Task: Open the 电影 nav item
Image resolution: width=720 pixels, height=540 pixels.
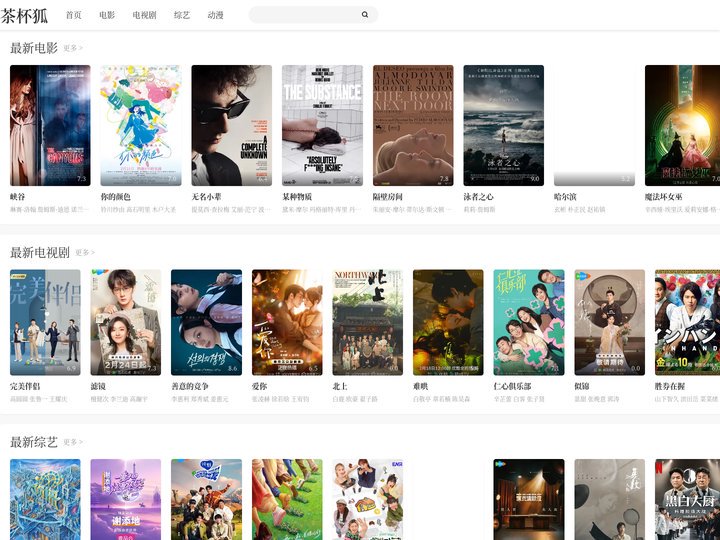Action: 107,15
